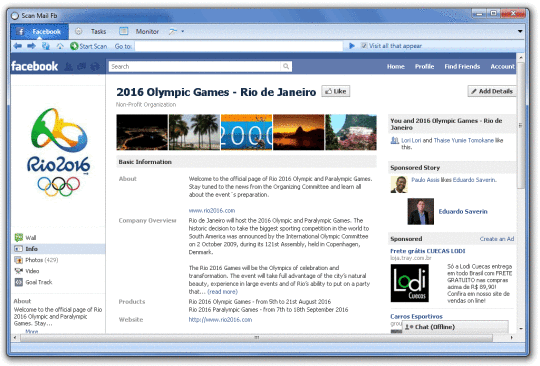Open http://www.rio2016.com Website link
The width and height of the screenshot is (540, 366).
(x=220, y=320)
